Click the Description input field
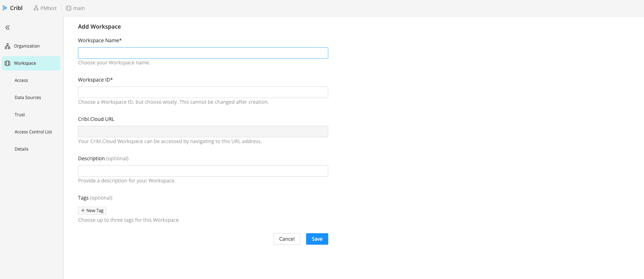Screen dimensions: 644x279 coord(203,171)
